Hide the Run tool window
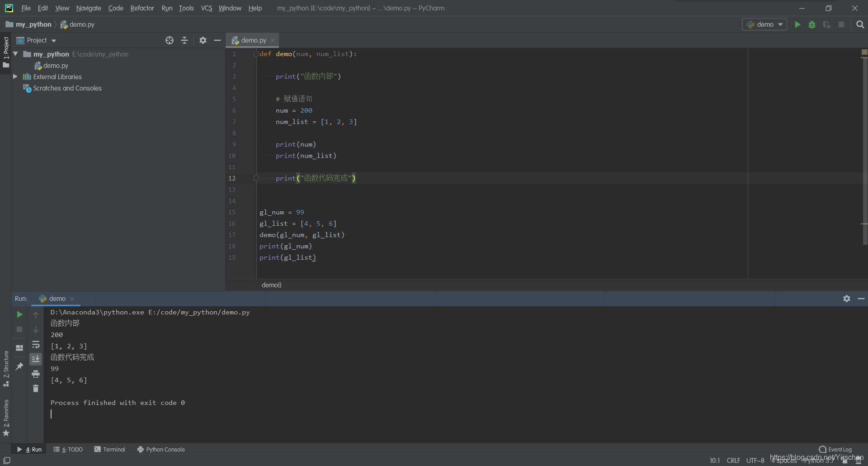The width and height of the screenshot is (868, 466). coord(861,299)
